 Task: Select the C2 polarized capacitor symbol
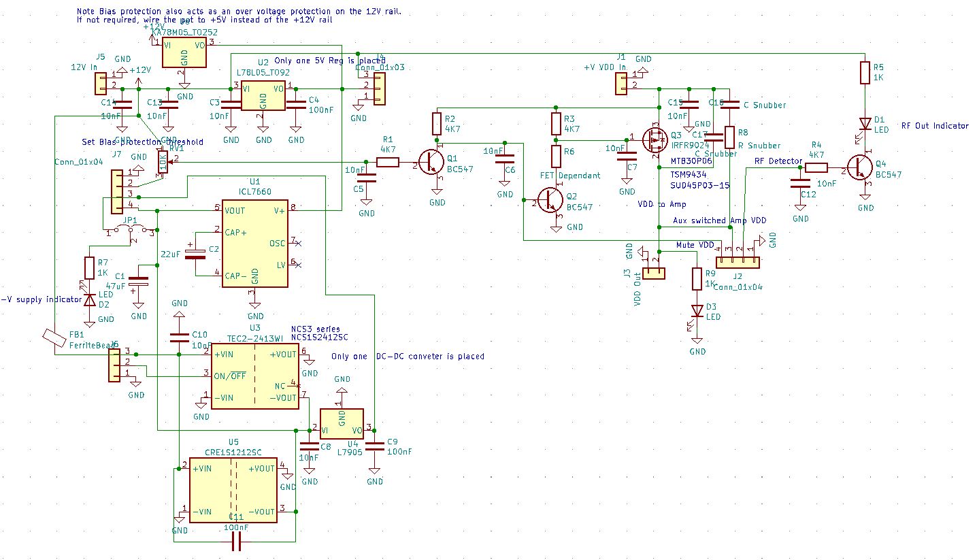tap(197, 253)
